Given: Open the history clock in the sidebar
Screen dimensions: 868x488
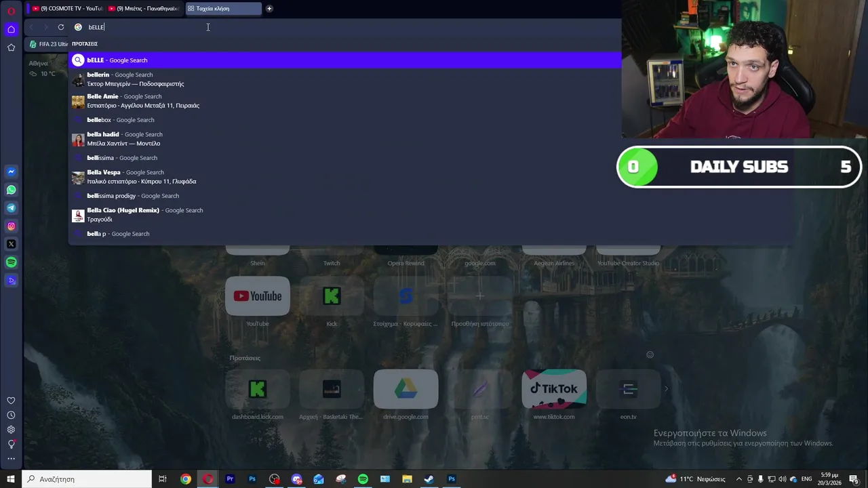Looking at the screenshot, I should 11,415.
